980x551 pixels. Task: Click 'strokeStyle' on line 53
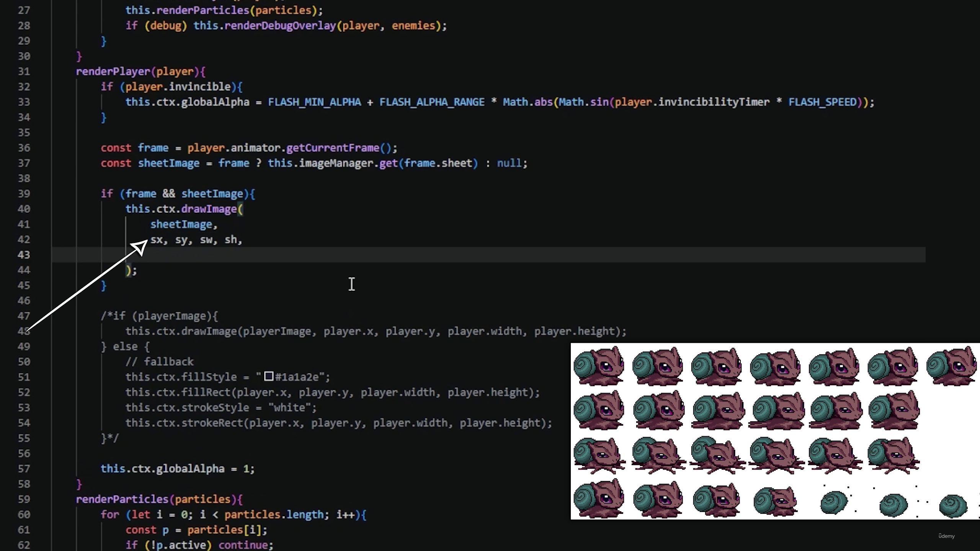pos(215,408)
